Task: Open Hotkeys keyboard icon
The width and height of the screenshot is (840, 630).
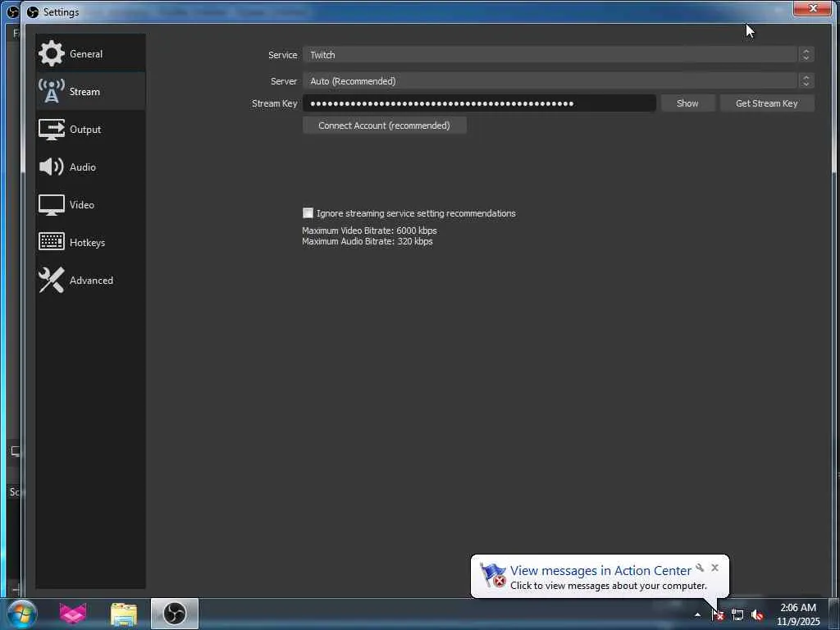Action: (x=52, y=242)
